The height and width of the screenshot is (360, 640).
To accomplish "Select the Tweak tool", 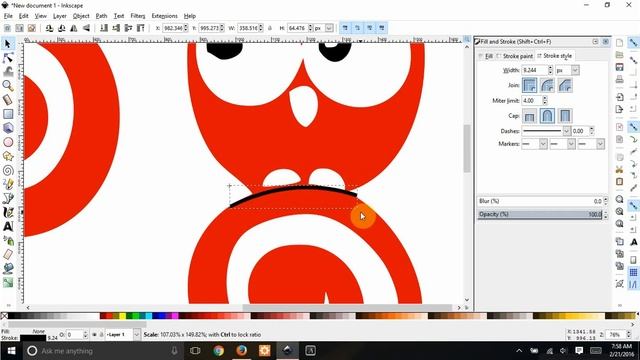I will 8,71.
